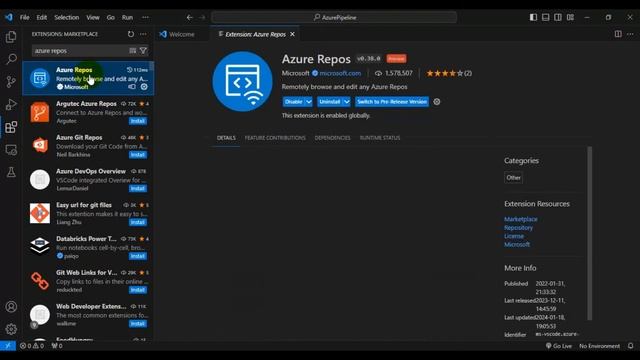
Task: Open the microsoft.com publisher link
Action: tap(340, 73)
